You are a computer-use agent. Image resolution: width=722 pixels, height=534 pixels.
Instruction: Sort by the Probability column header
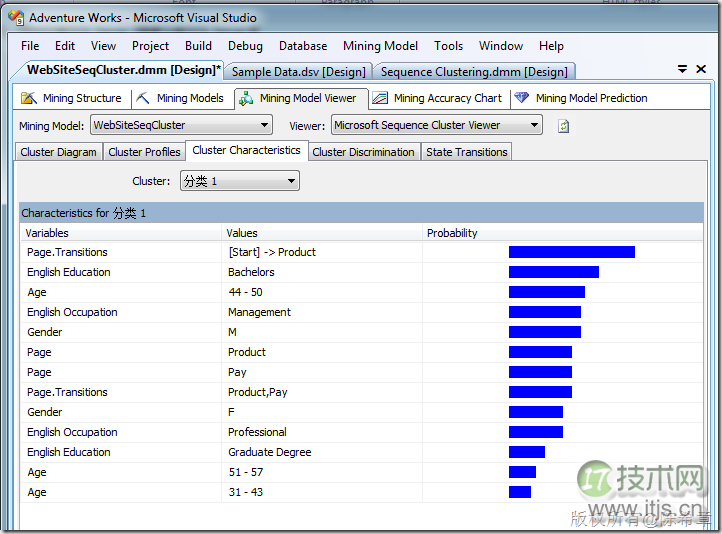click(453, 233)
